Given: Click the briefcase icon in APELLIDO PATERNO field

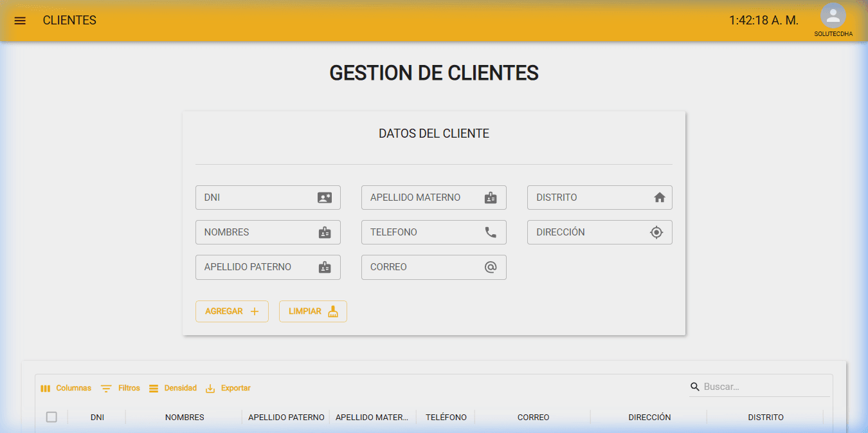Looking at the screenshot, I should [325, 267].
